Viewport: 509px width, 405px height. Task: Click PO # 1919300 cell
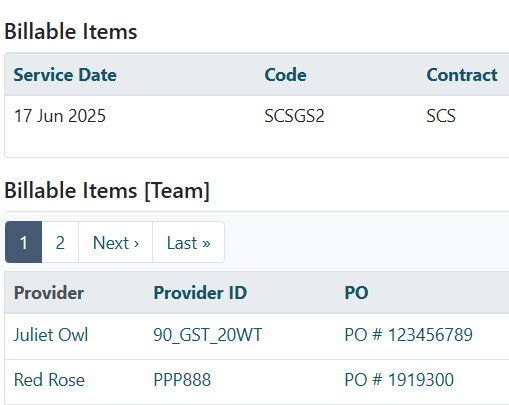(399, 380)
